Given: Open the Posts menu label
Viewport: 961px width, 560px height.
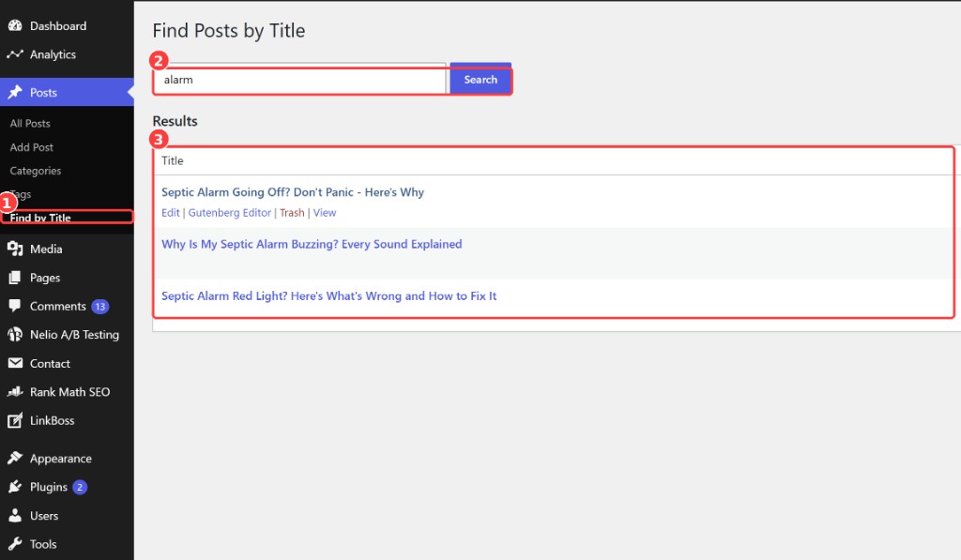Looking at the screenshot, I should tap(43, 93).
